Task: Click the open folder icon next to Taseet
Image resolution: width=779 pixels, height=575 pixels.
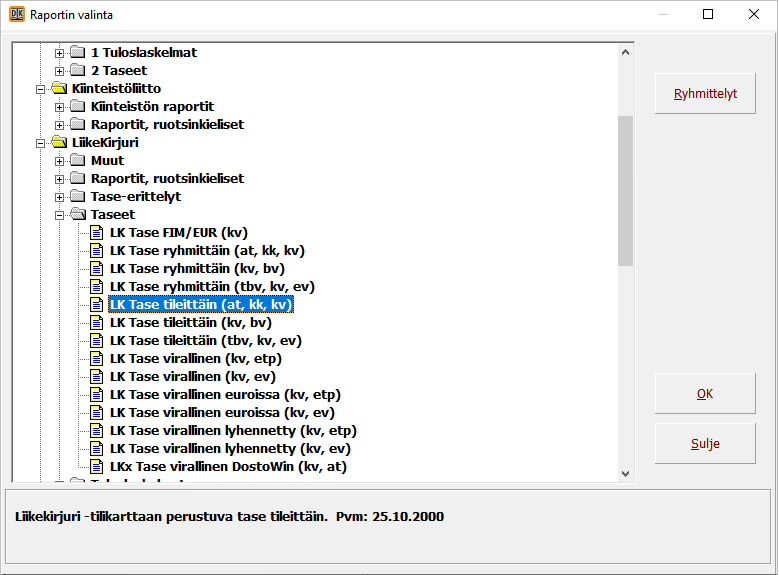Action: [x=78, y=215]
